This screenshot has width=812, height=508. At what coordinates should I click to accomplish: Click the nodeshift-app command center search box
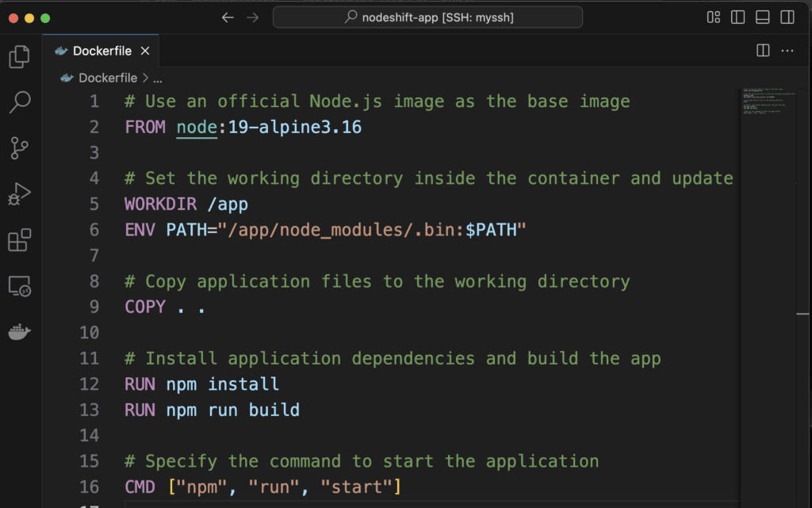tap(427, 17)
